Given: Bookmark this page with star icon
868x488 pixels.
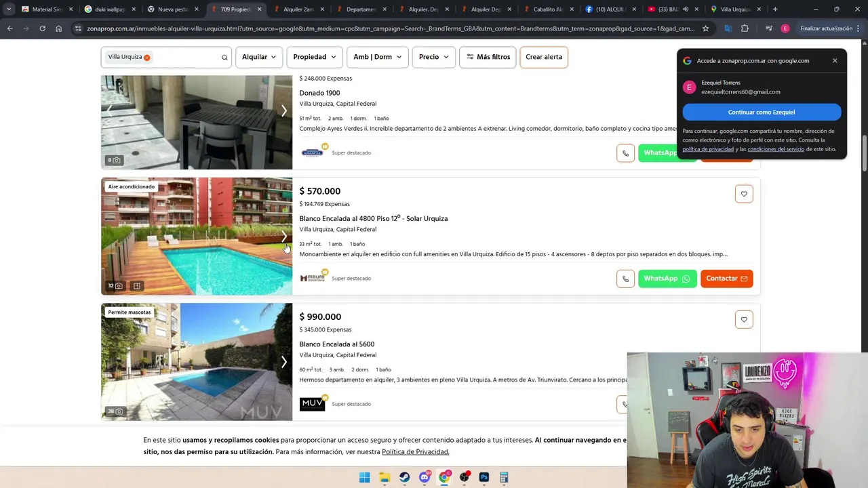Looking at the screenshot, I should pos(705,28).
